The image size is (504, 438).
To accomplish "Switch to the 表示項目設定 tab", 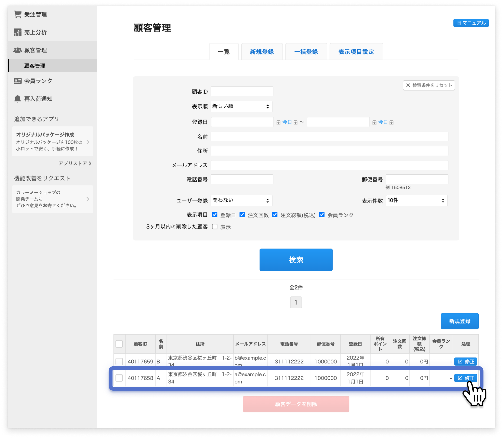I will click(x=356, y=52).
